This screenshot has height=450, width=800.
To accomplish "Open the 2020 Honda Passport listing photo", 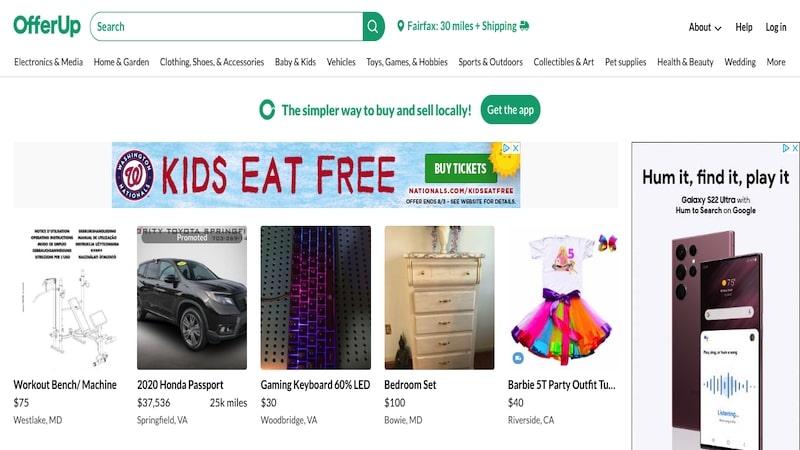I will 192,297.
